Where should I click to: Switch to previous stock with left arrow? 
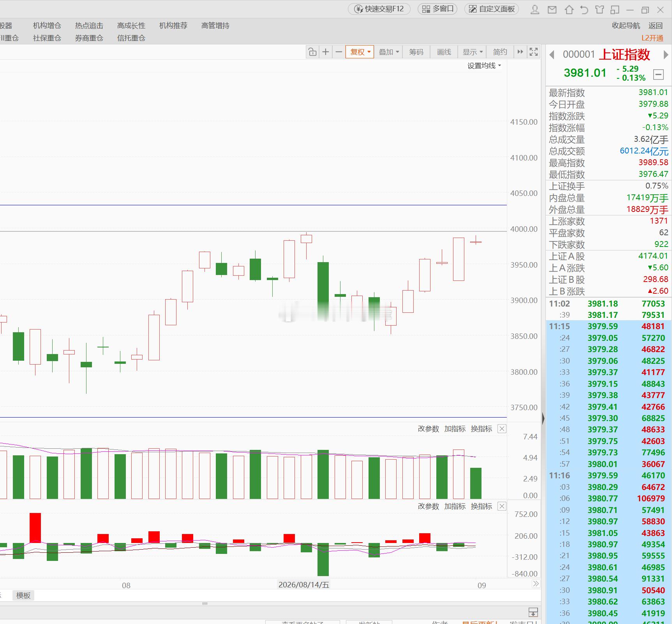(x=552, y=55)
